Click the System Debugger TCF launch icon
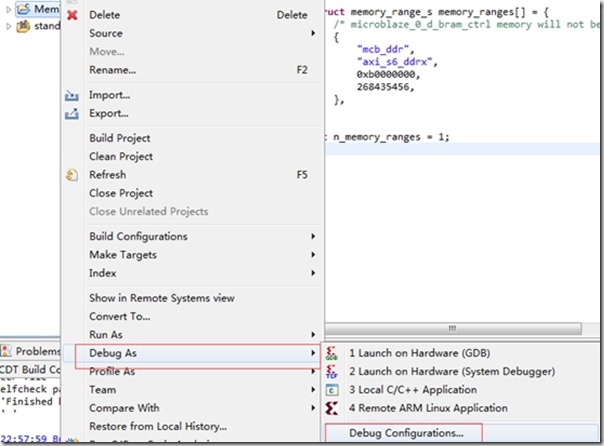The height and width of the screenshot is (446, 604). point(332,372)
